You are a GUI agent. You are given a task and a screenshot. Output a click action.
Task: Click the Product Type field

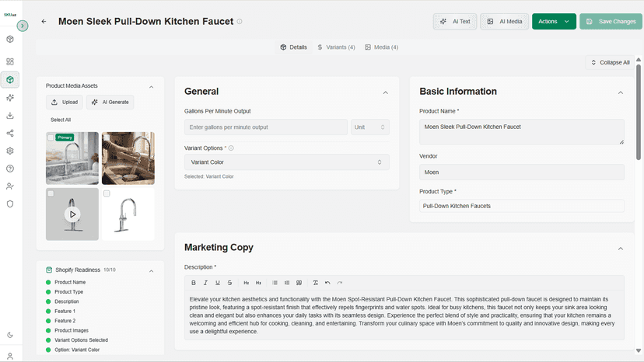coord(522,206)
